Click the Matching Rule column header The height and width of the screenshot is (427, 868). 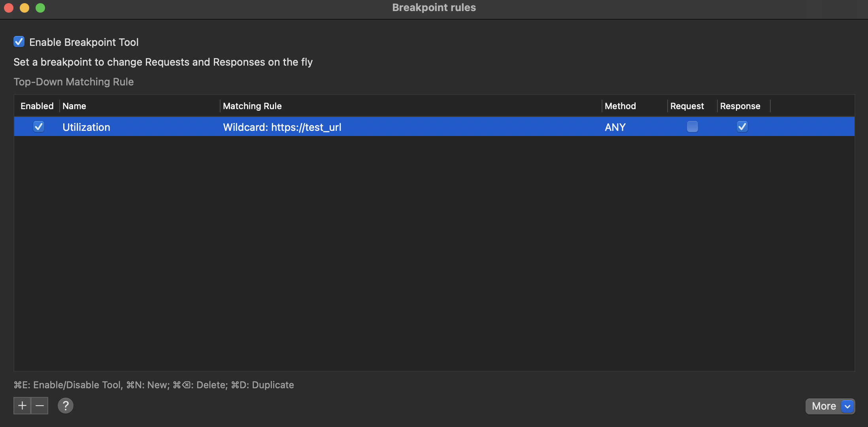252,106
